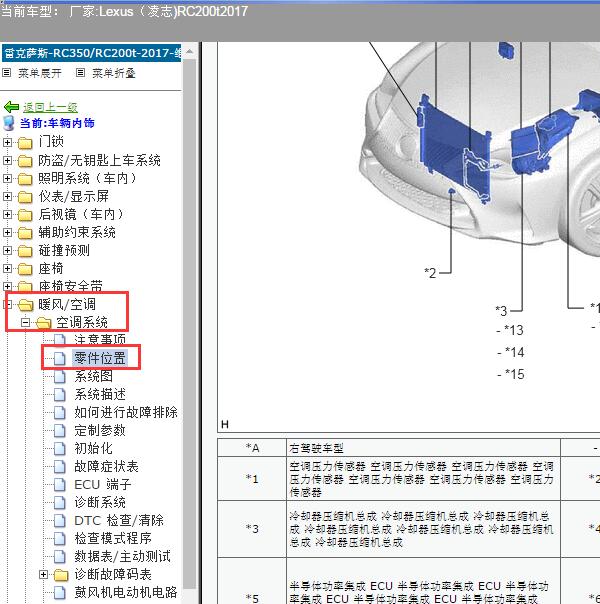Open the 辅助约束系统 tree item
Screen dimensions: 600x604
[77, 232]
